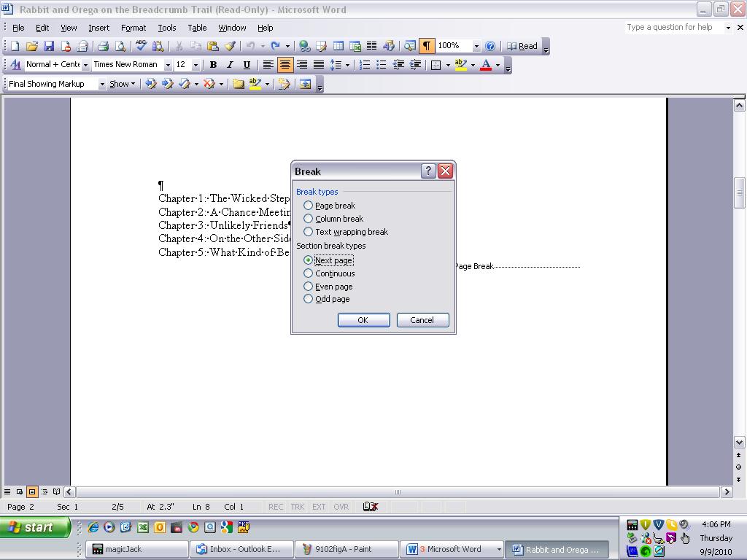Open the File menu

pos(18,28)
